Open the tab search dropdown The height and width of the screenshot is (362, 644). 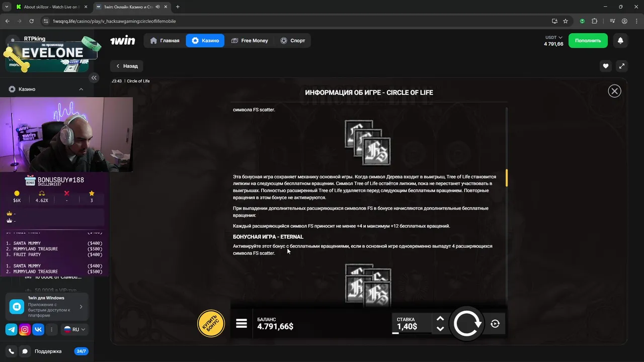pos(7,7)
